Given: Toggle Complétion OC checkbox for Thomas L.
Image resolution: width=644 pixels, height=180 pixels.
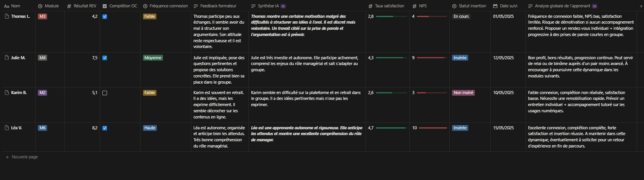Looking at the screenshot, I should [105, 17].
